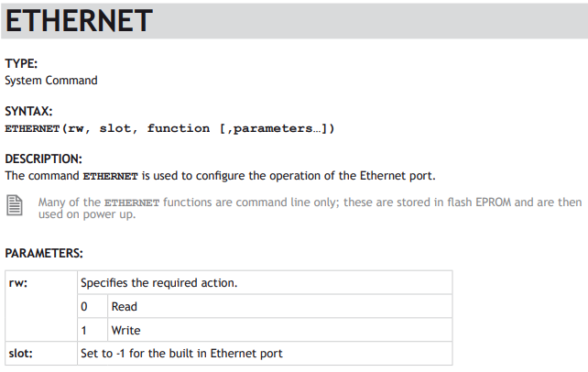The width and height of the screenshot is (588, 372).
Task: Click the word parameters in syntax line
Action: pyautogui.click(x=273, y=129)
